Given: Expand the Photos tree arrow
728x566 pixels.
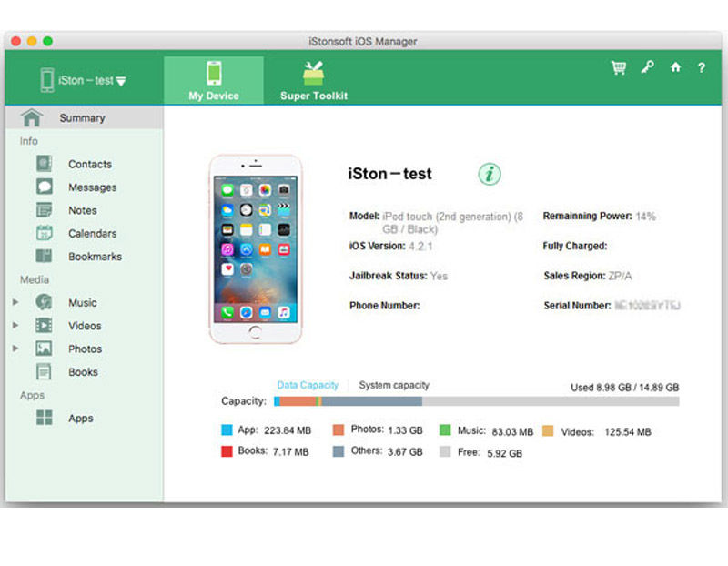Looking at the screenshot, I should click(15, 349).
